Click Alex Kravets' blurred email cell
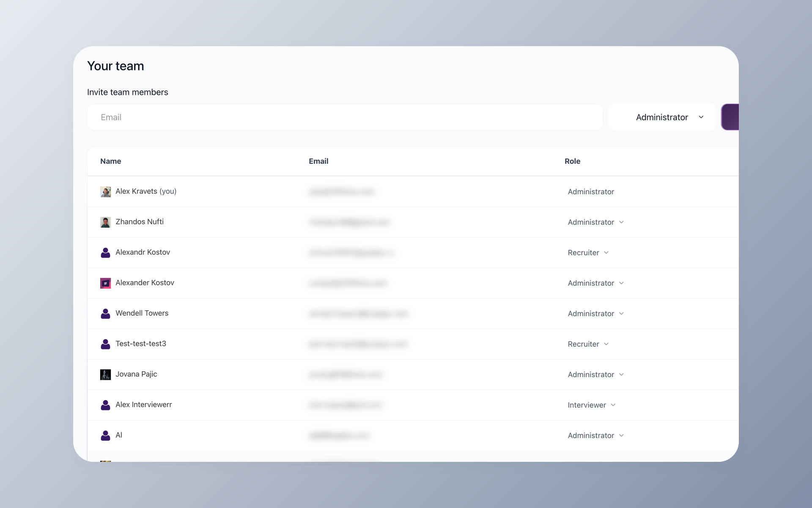The width and height of the screenshot is (812, 508). [342, 192]
